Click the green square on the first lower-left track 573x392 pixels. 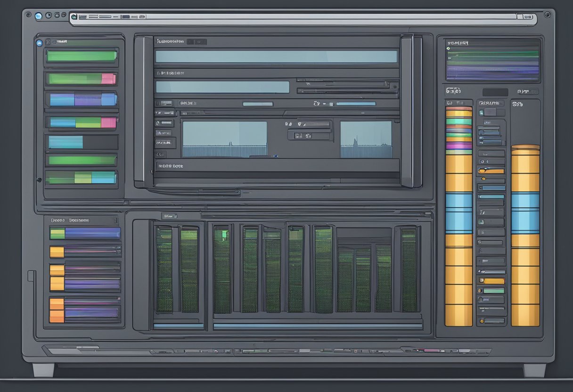click(57, 233)
